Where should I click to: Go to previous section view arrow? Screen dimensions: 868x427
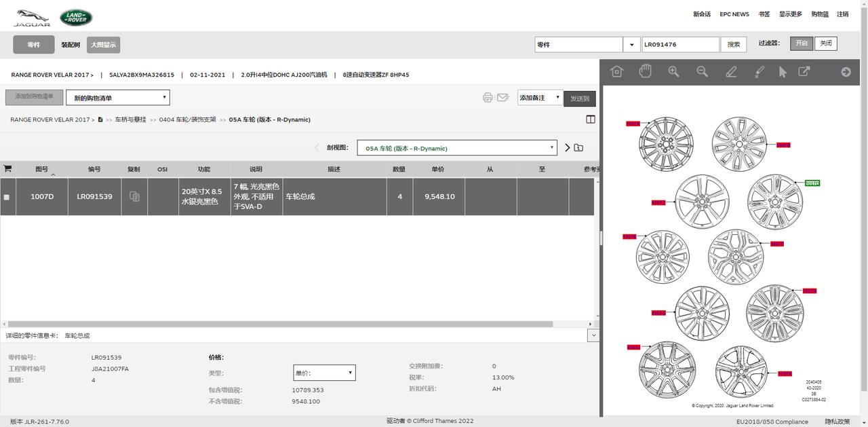317,147
